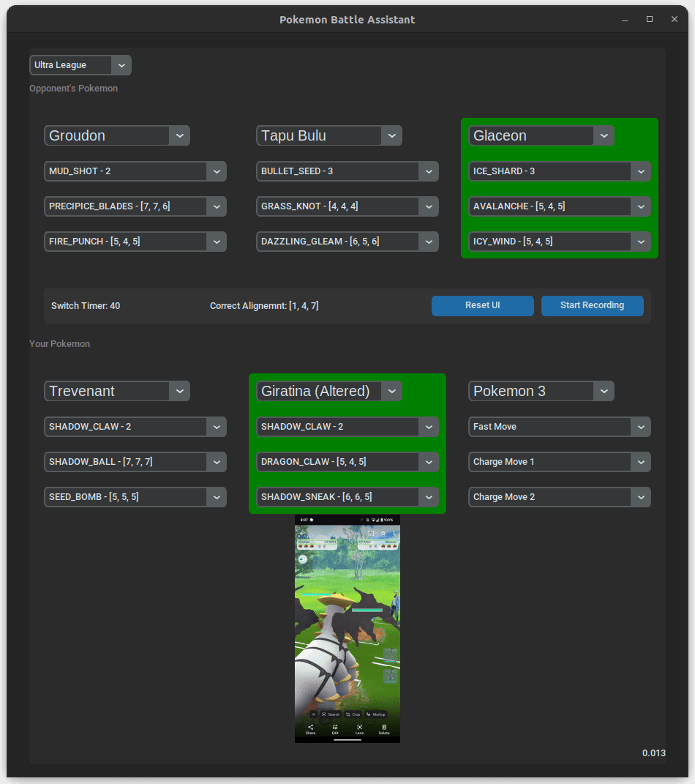This screenshot has width=695, height=784.
Task: Expand the AVALANCHE charge move dropdown
Action: click(560, 206)
